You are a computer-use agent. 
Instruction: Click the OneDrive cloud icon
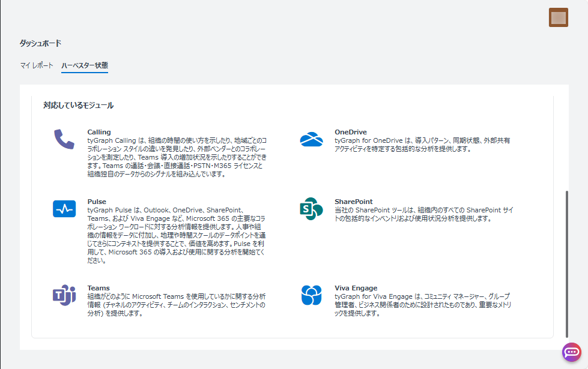coord(311,139)
